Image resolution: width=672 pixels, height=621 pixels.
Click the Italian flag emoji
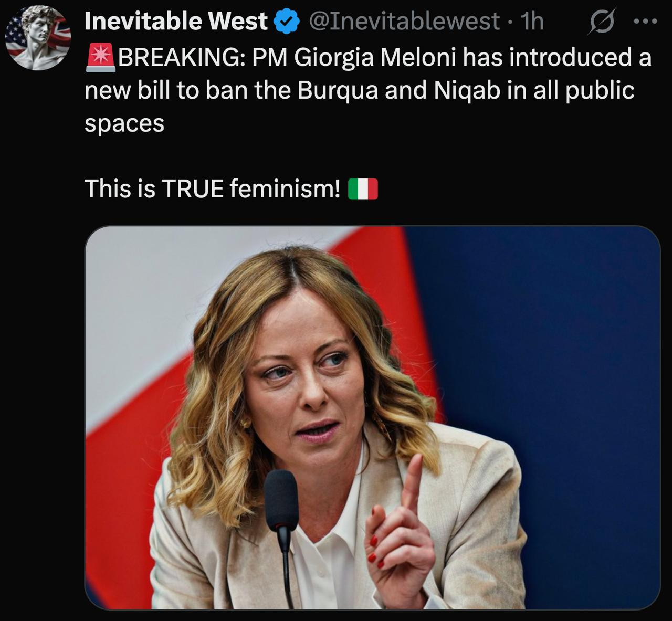click(363, 189)
